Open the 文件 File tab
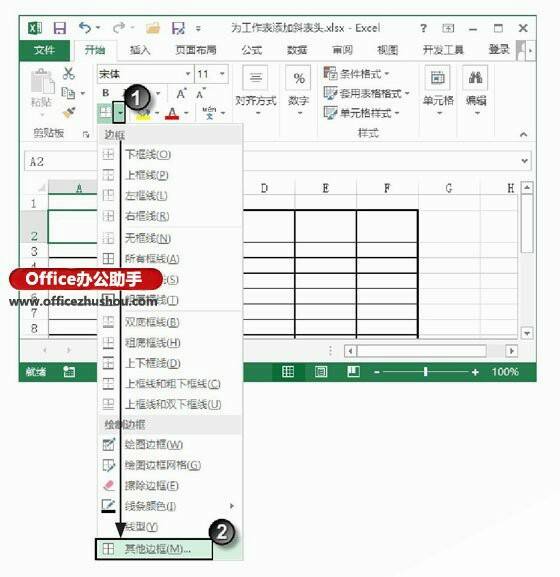Image resolution: width=560 pixels, height=577 pixels. click(44, 50)
